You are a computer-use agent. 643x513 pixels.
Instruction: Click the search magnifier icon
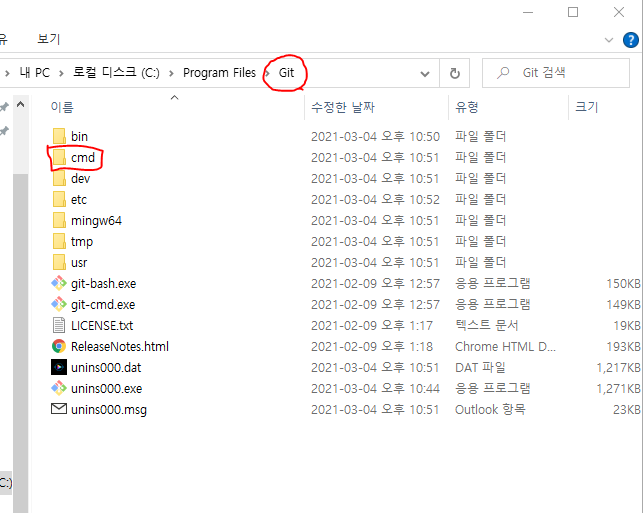click(x=502, y=73)
